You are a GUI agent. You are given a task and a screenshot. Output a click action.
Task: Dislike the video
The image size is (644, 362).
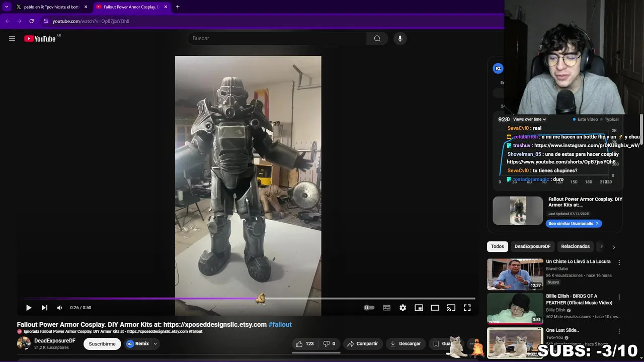(329, 344)
